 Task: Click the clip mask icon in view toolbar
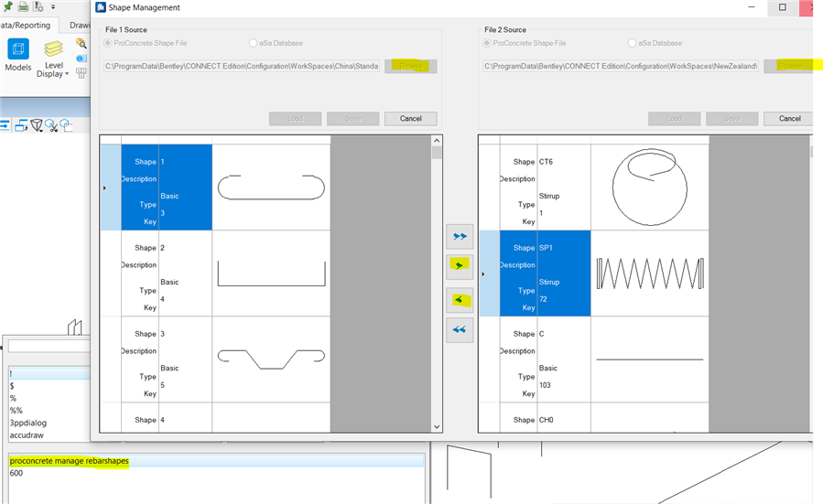click(x=66, y=125)
